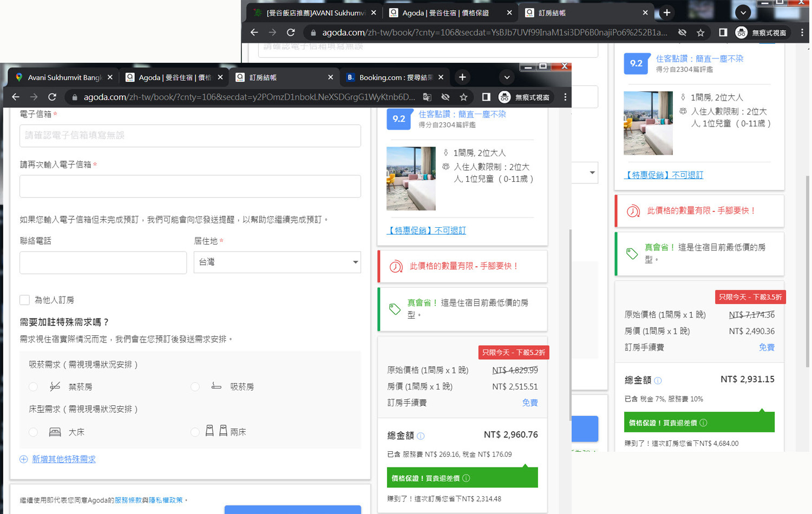Select the 大床 bed type radio
Viewport: 812px width, 514px height.
coord(34,432)
